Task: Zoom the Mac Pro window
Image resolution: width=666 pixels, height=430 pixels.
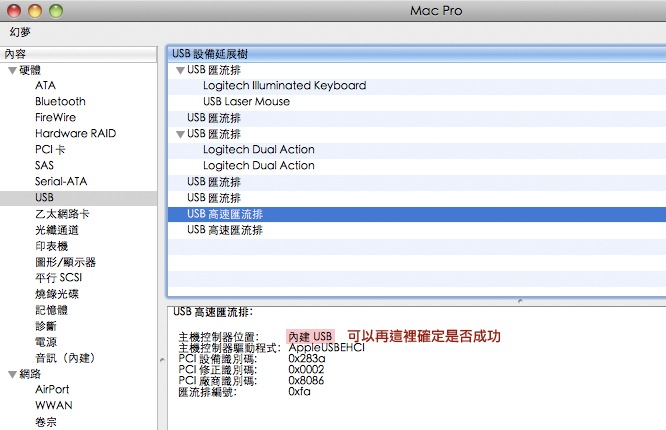Action: pyautogui.click(x=56, y=11)
